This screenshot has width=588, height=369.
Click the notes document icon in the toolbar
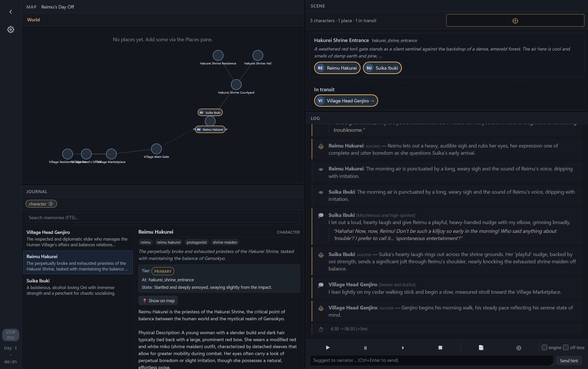pos(481,348)
